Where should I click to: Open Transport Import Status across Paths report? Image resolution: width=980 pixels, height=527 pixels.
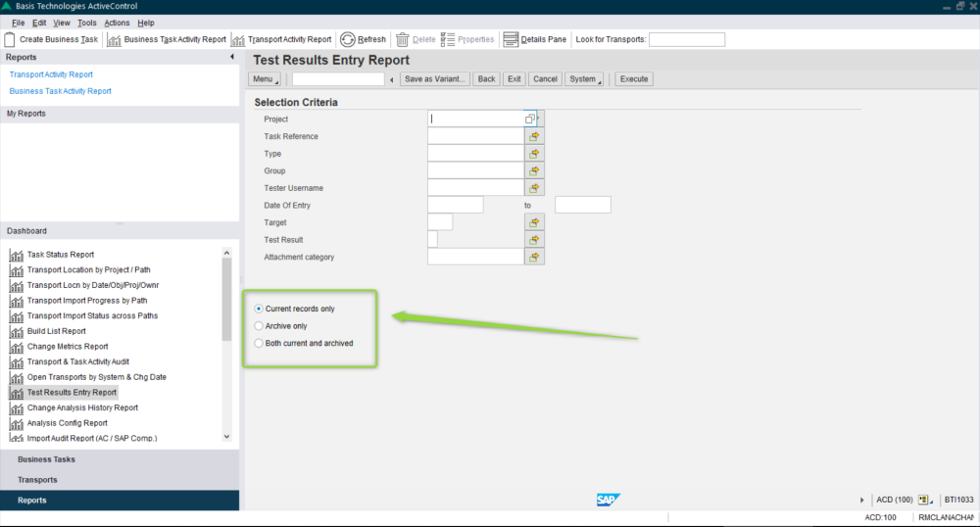click(92, 316)
